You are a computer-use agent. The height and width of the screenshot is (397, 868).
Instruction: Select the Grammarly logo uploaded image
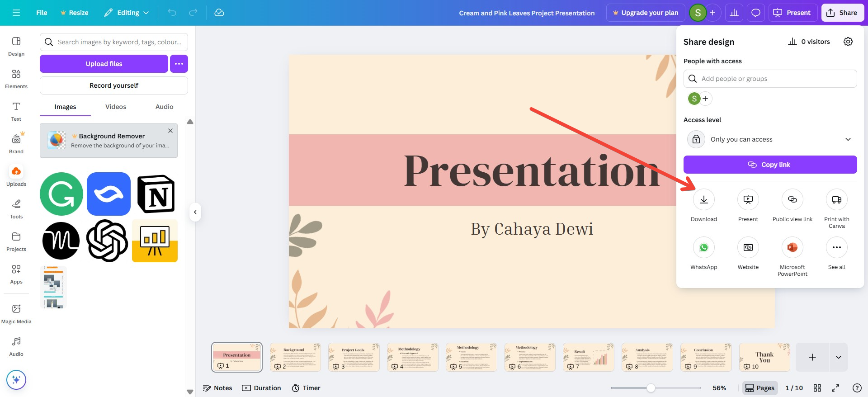point(61,194)
